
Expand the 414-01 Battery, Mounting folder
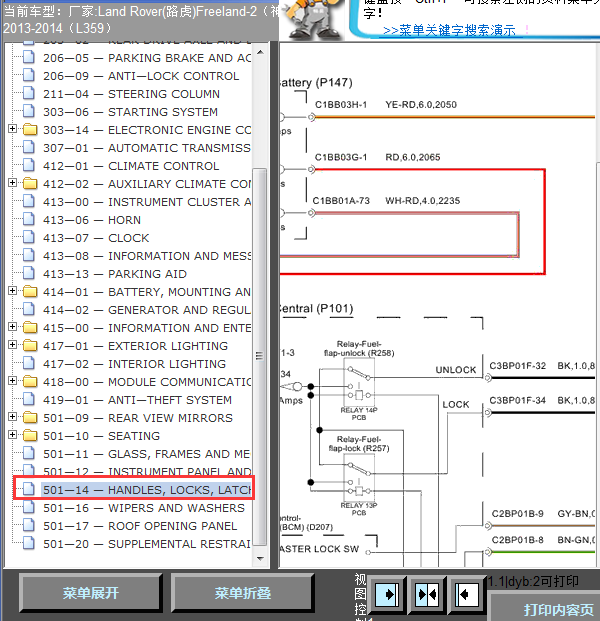12,291
